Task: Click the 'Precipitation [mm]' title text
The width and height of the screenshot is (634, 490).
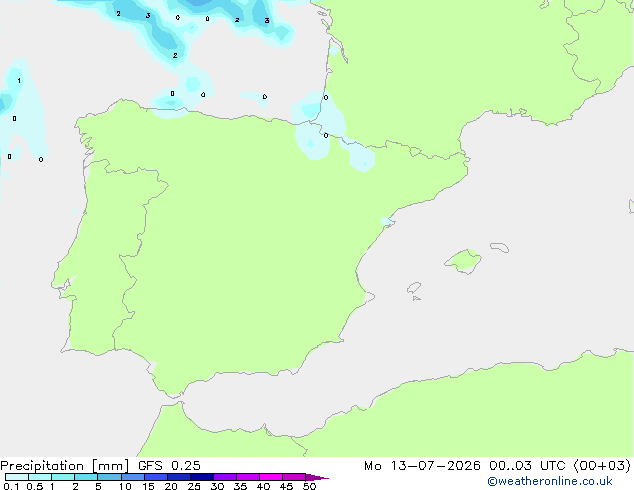Action: [65, 466]
